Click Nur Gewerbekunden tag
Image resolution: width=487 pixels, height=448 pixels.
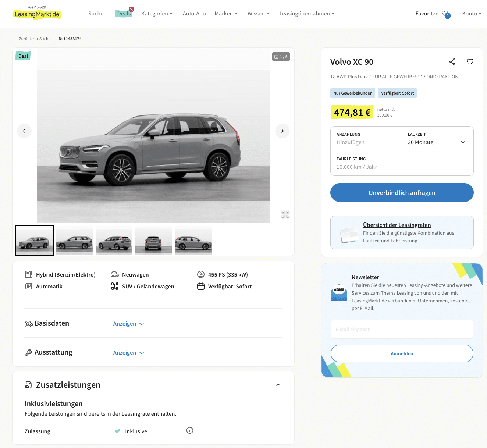[x=353, y=93]
